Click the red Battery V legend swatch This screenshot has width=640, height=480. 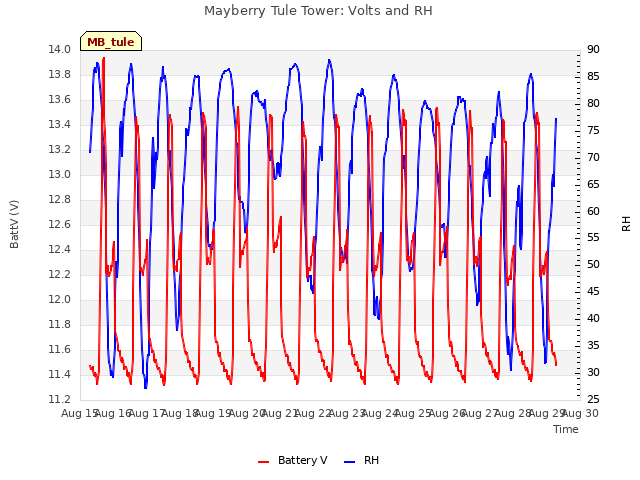[x=264, y=462]
